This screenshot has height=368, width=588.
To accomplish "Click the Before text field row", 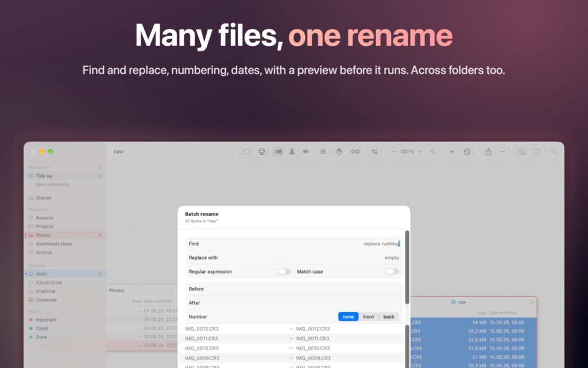I will (293, 289).
